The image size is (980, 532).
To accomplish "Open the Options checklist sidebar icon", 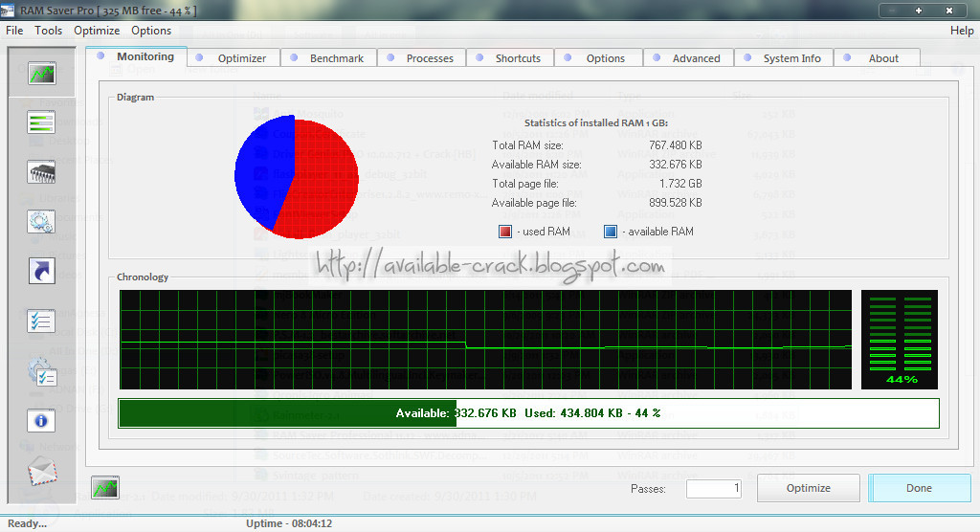I will click(x=41, y=321).
